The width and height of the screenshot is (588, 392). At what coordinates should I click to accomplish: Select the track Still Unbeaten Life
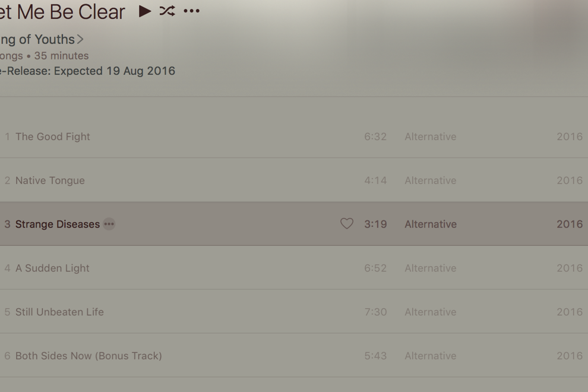tap(59, 312)
